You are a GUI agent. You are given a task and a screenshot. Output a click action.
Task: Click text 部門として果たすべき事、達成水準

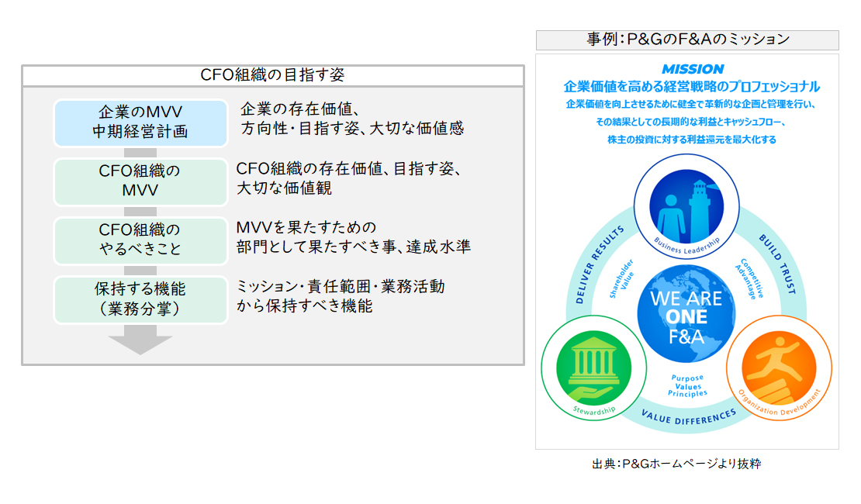(x=354, y=247)
